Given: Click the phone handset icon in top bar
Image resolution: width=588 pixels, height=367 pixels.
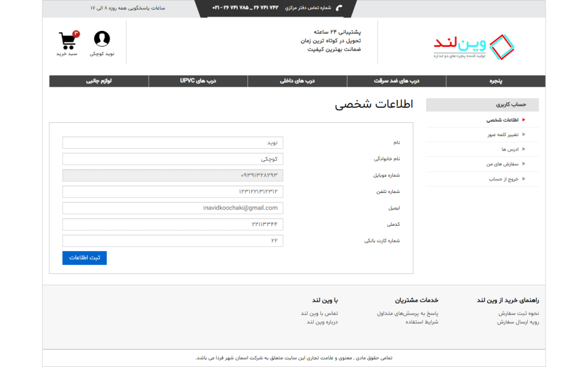Looking at the screenshot, I should pyautogui.click(x=339, y=8).
